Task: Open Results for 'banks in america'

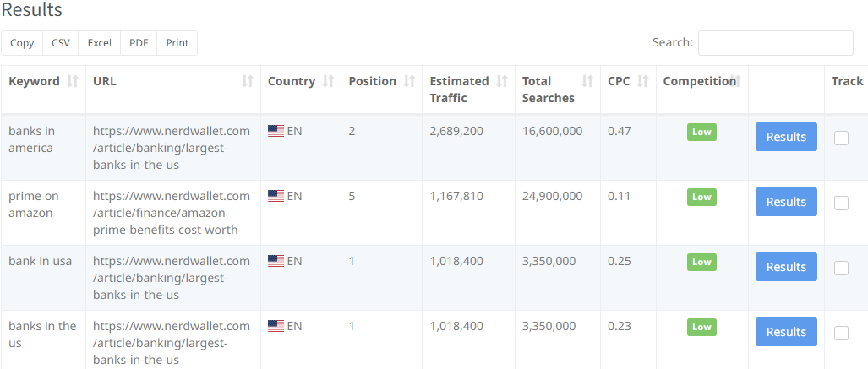Action: 786,137
